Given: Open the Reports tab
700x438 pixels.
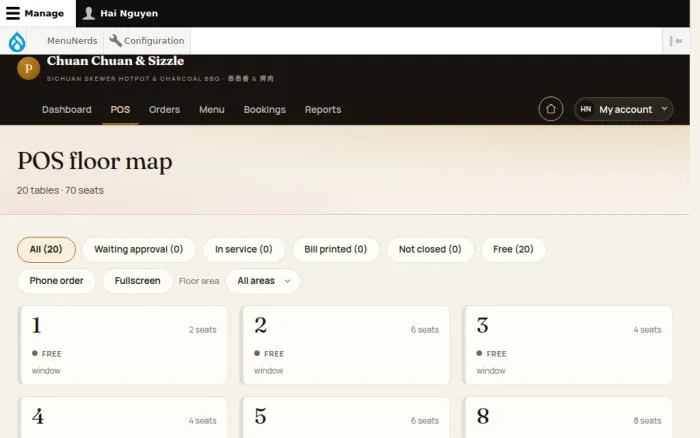Looking at the screenshot, I should pos(323,109).
